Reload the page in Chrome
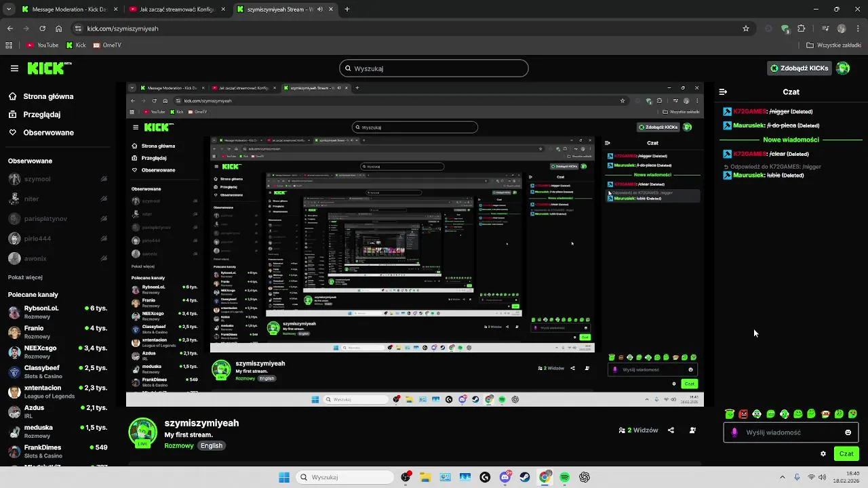Image resolution: width=868 pixels, height=488 pixels. 42,28
